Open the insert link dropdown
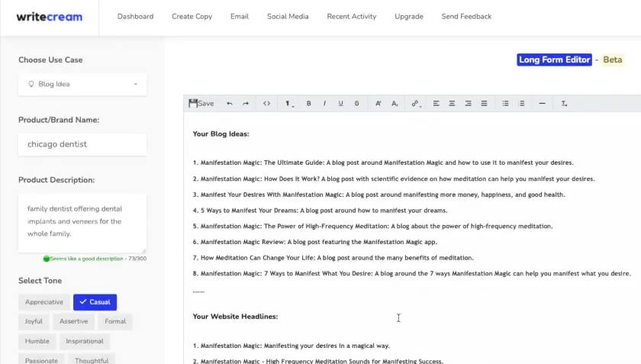 click(416, 104)
